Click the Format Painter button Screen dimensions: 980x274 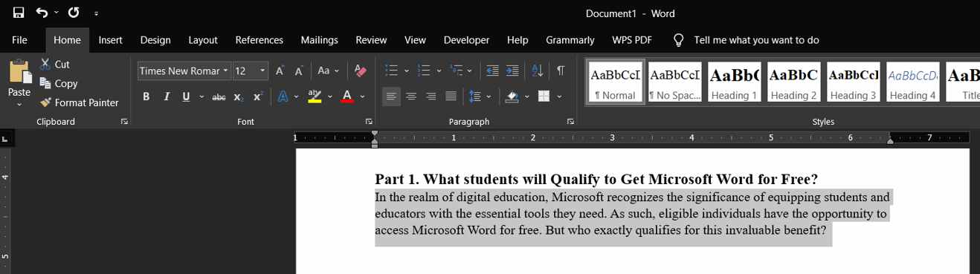[80, 102]
